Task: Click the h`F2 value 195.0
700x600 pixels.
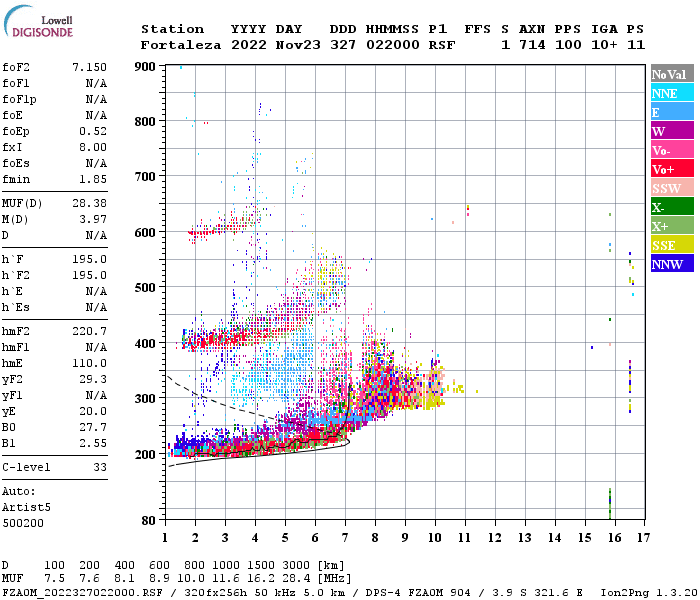Action: coord(89,275)
